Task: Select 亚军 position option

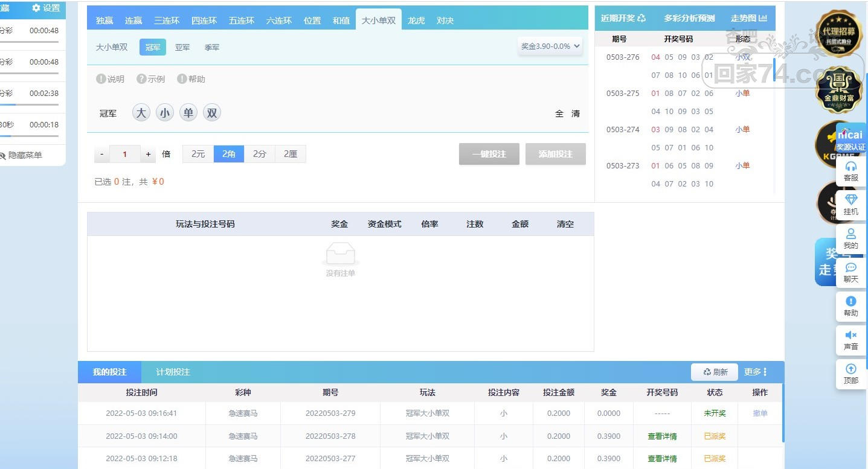Action: coord(182,47)
